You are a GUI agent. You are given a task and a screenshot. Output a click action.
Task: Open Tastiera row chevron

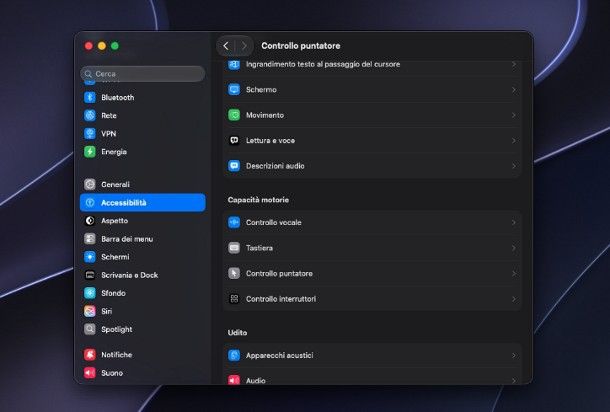coord(514,248)
